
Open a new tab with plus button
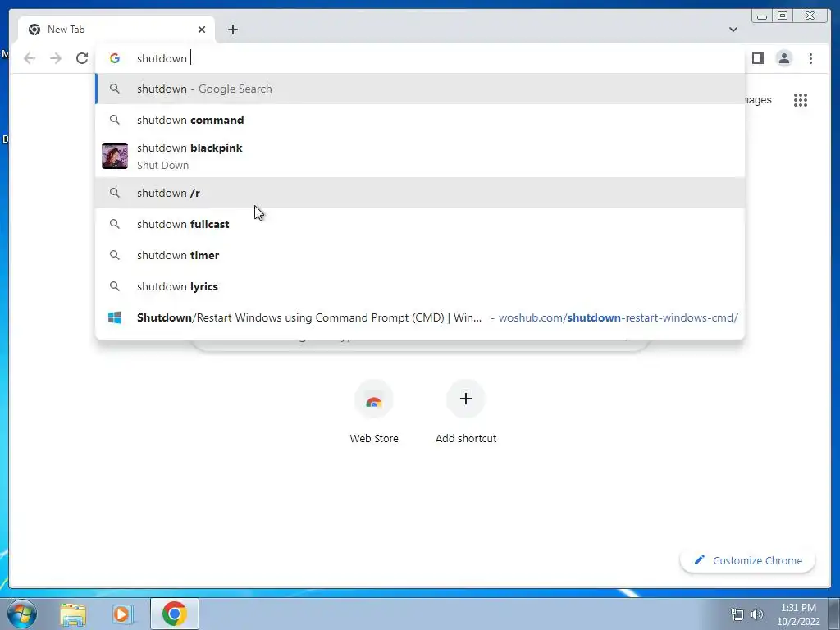point(232,30)
